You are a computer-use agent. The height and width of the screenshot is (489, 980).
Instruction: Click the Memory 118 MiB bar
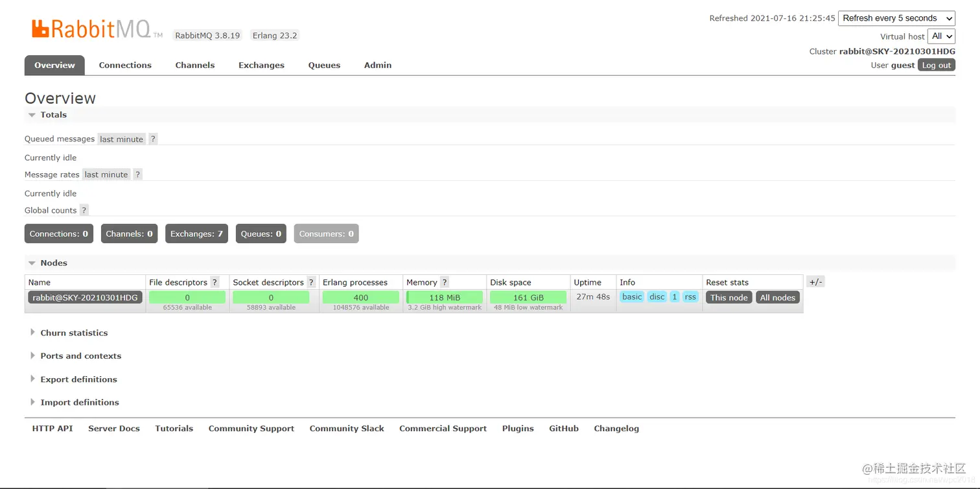pos(445,297)
